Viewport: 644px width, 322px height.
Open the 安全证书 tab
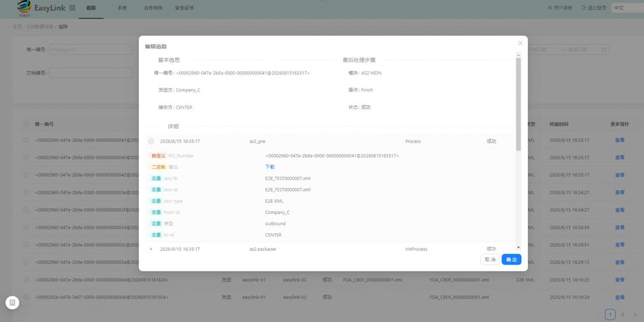[x=184, y=8]
